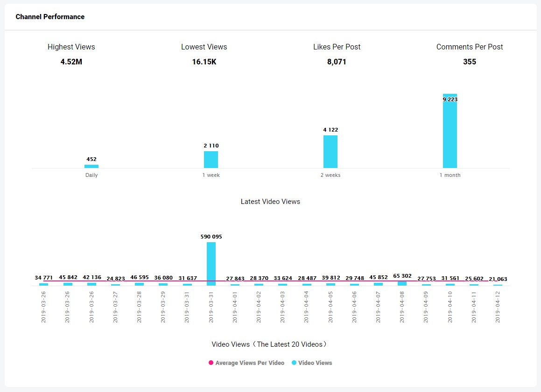Click the blue Video Views legend dot
Viewport: 541px width, 392px height.
point(294,363)
